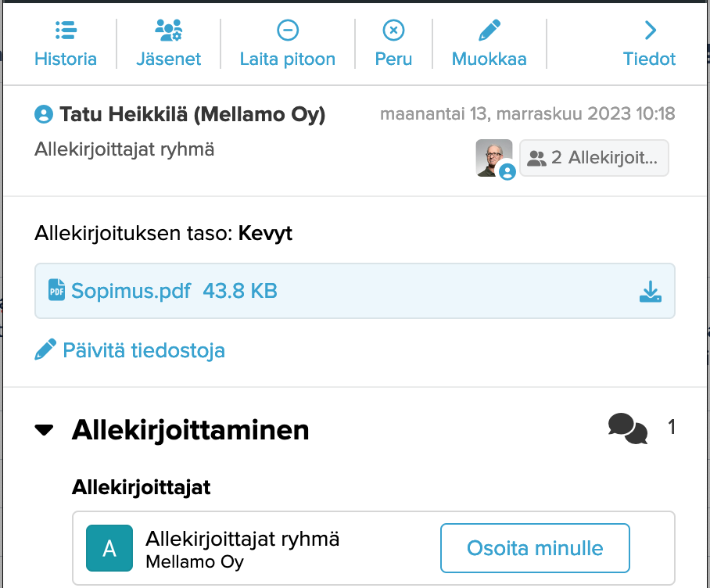Click the Laita pitoon hold icon
710x588 pixels.
pos(288,30)
